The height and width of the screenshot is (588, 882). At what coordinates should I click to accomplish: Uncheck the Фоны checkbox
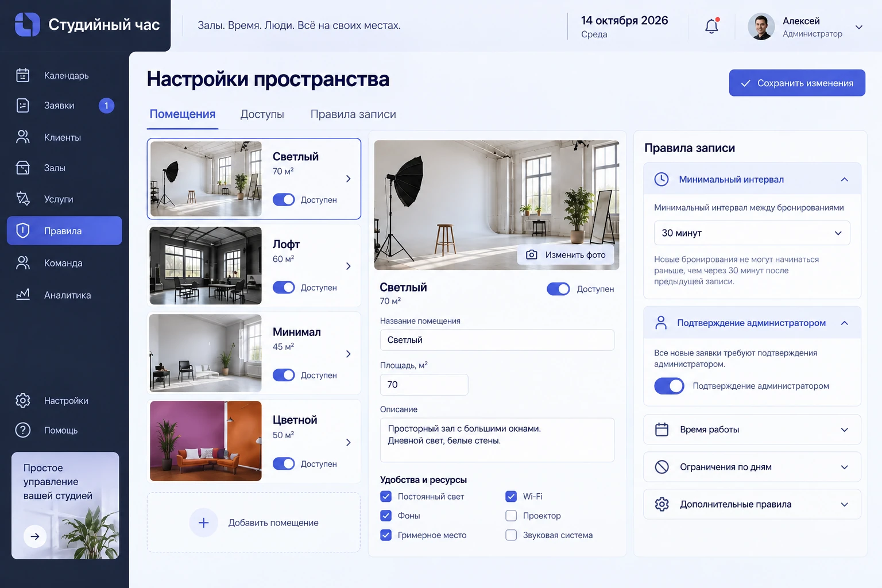[386, 516]
